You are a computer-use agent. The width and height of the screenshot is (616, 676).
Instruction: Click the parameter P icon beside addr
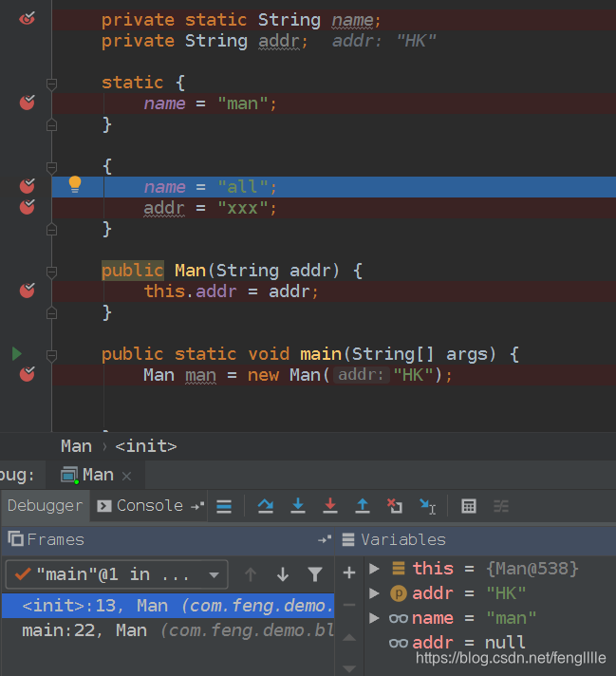[399, 593]
